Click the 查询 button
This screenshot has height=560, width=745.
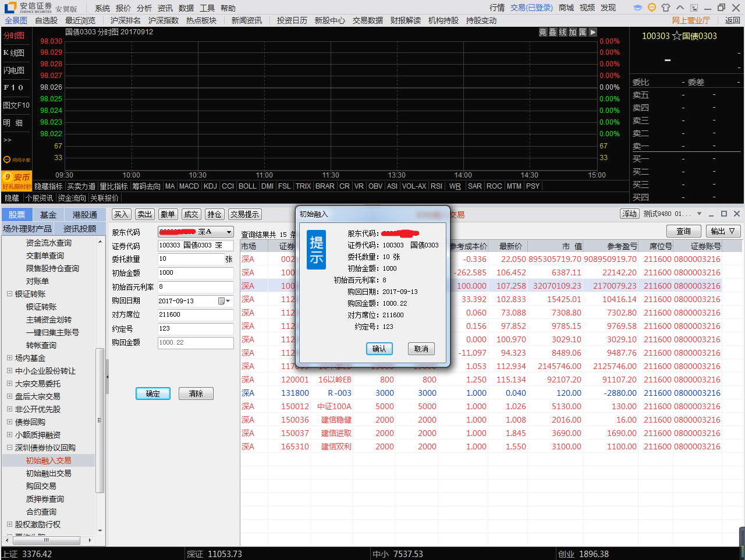click(x=683, y=231)
